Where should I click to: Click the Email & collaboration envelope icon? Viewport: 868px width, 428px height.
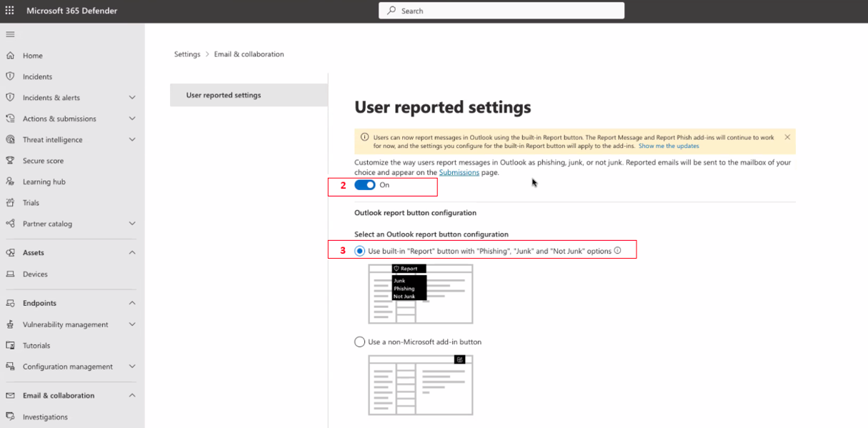click(x=10, y=395)
